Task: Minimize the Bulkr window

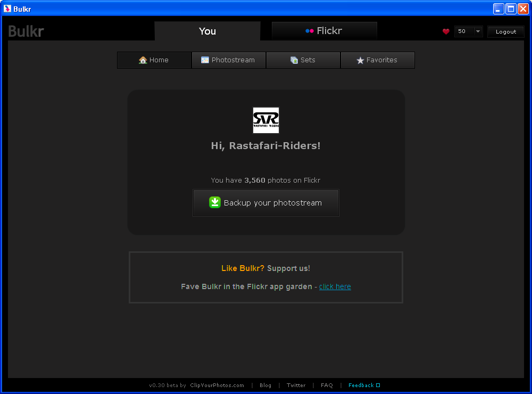Action: pyautogui.click(x=498, y=9)
